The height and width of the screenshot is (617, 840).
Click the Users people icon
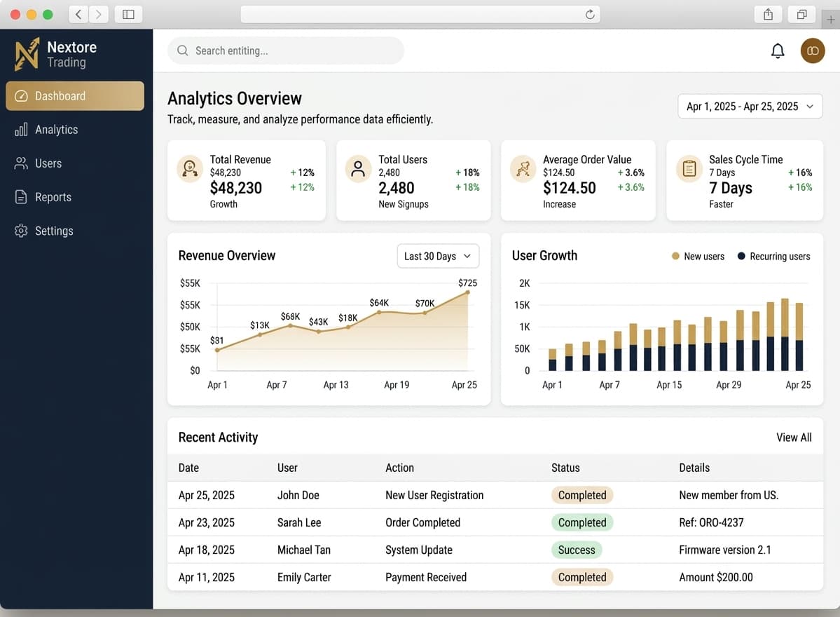tap(21, 163)
